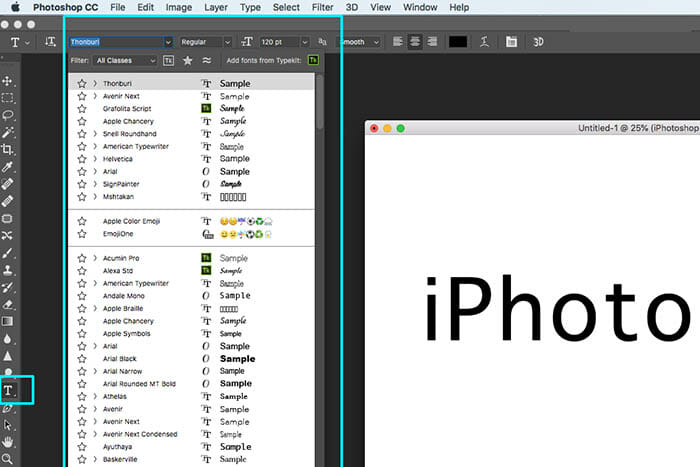Favorite the Apple Color Emoji font star

[x=82, y=221]
